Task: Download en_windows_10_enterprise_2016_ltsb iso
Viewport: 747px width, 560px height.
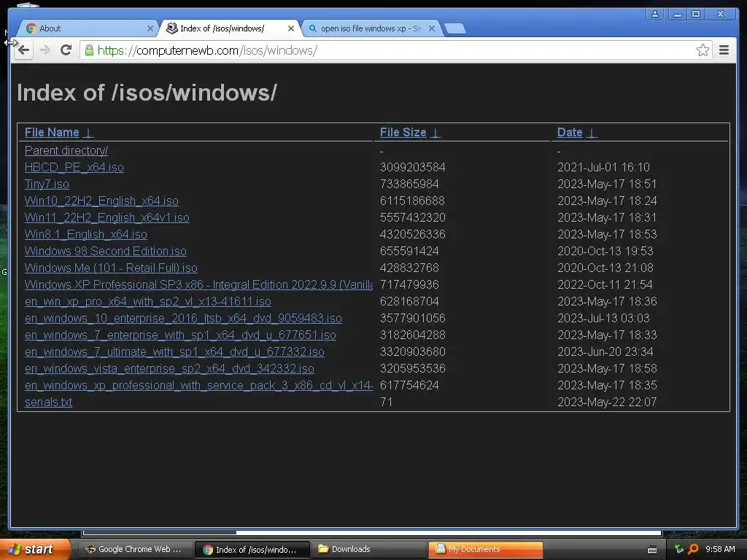Action: tap(183, 318)
